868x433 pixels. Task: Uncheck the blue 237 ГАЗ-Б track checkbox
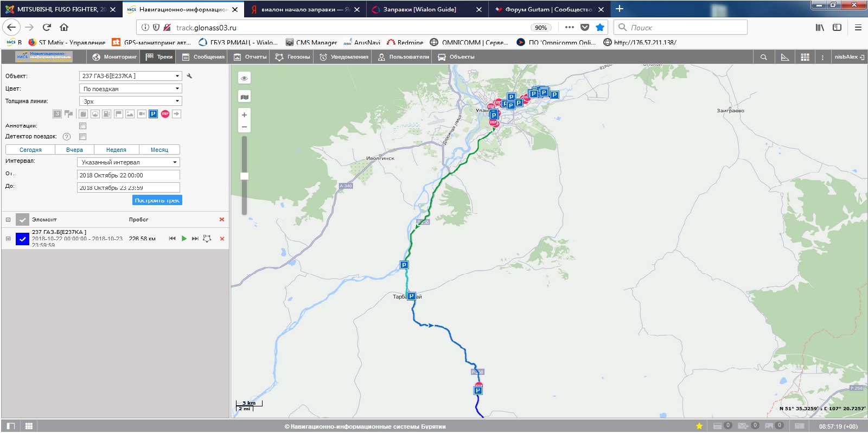click(x=22, y=239)
